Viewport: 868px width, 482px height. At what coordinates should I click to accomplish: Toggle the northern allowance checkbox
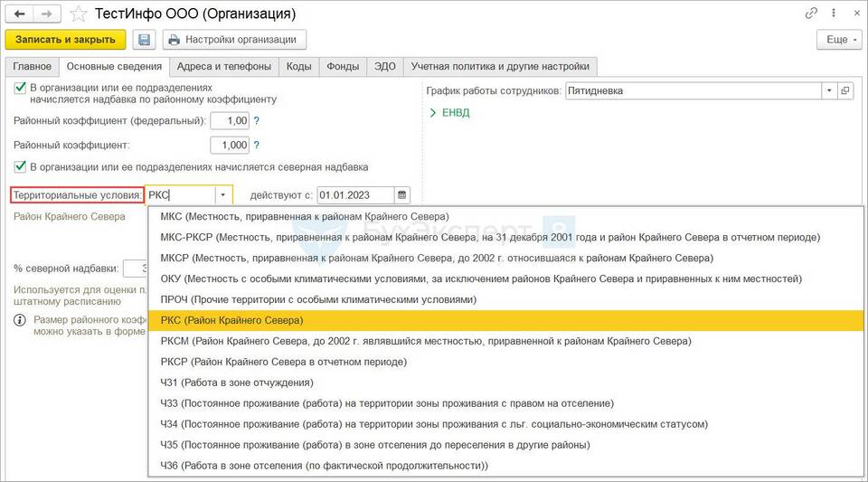pyautogui.click(x=20, y=167)
